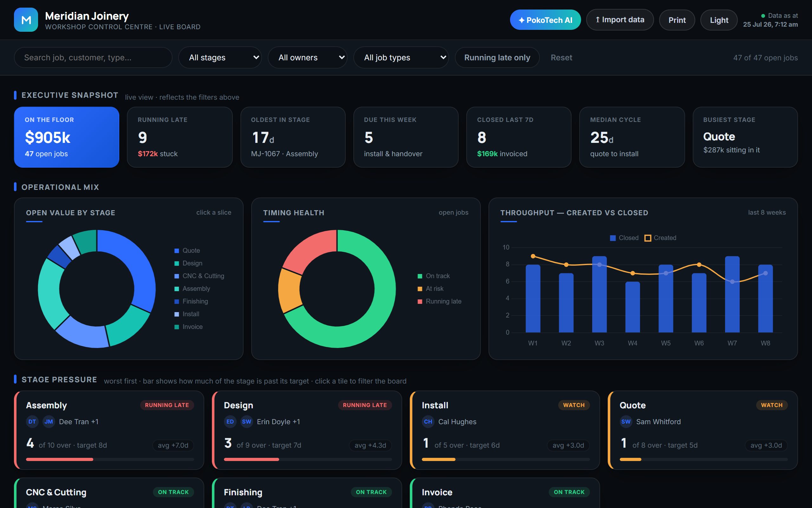
Task: Click Assembly RUNNING LATE badge
Action: 167,405
